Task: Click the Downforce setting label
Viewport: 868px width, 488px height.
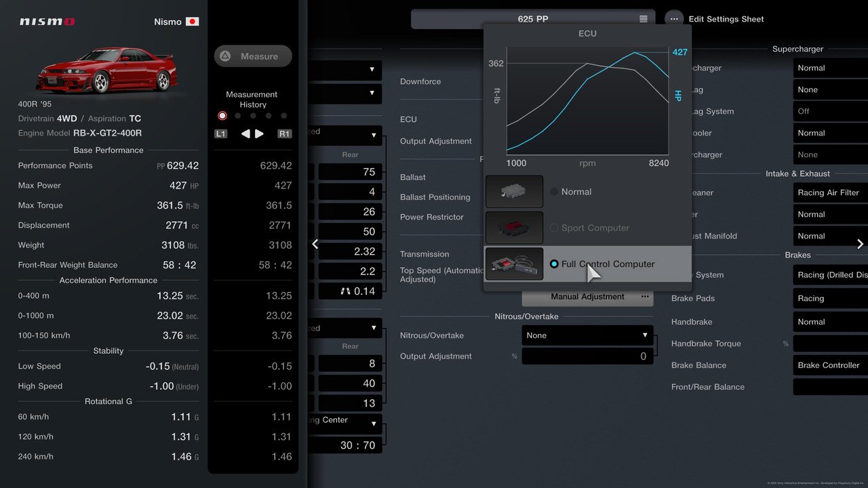Action: [420, 81]
